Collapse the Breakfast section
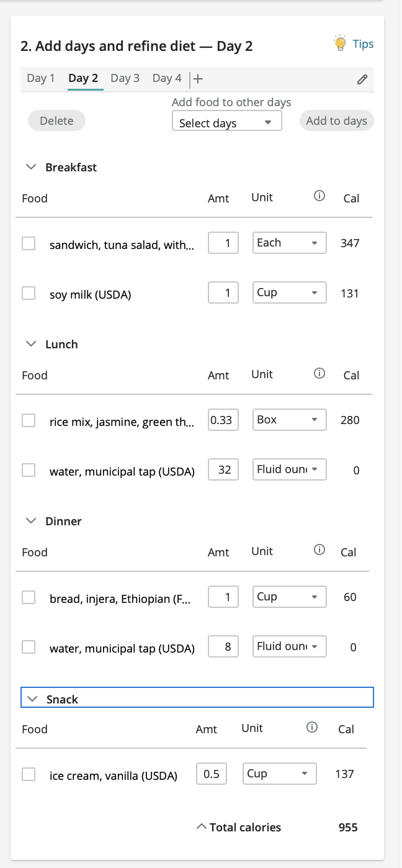 (30, 167)
